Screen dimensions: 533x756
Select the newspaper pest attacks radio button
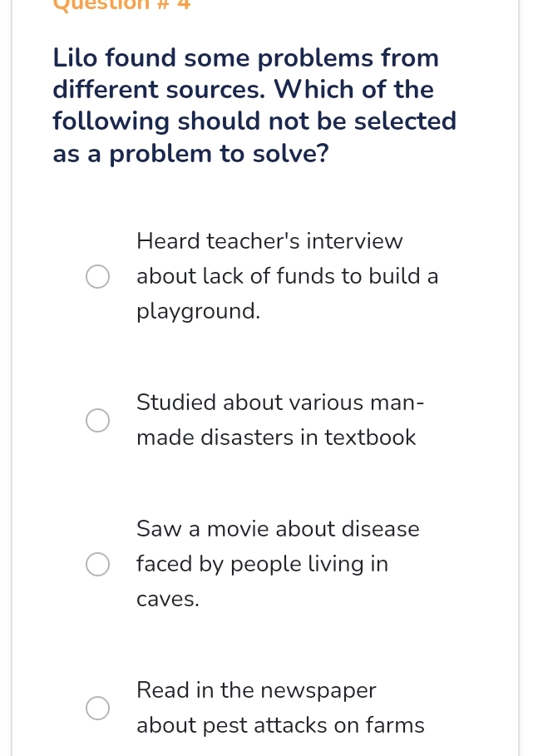point(97,708)
